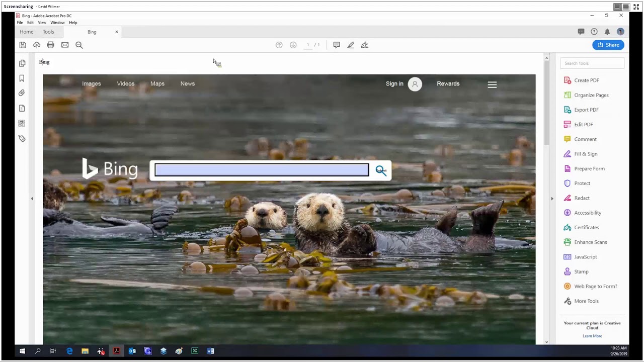This screenshot has width=644, height=362.
Task: Select the highlight text pen tool
Action: [351, 45]
